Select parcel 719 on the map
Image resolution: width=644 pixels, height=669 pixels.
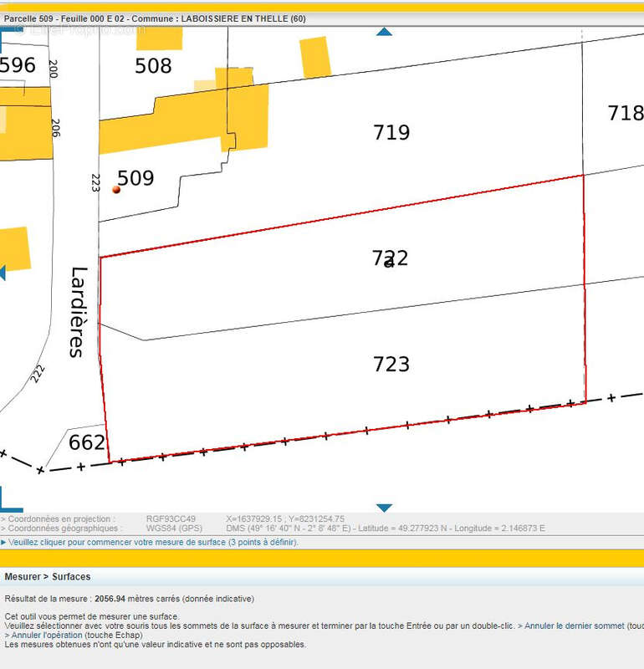pyautogui.click(x=391, y=132)
